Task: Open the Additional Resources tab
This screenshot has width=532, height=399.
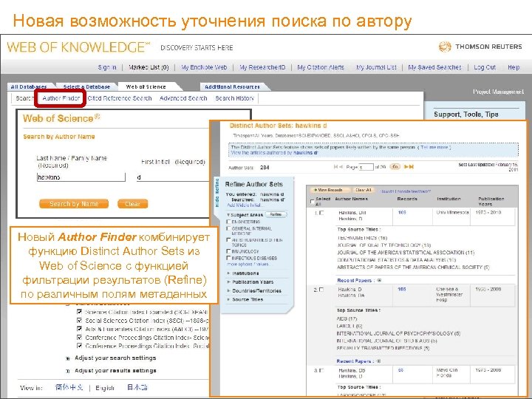Action: (x=233, y=87)
